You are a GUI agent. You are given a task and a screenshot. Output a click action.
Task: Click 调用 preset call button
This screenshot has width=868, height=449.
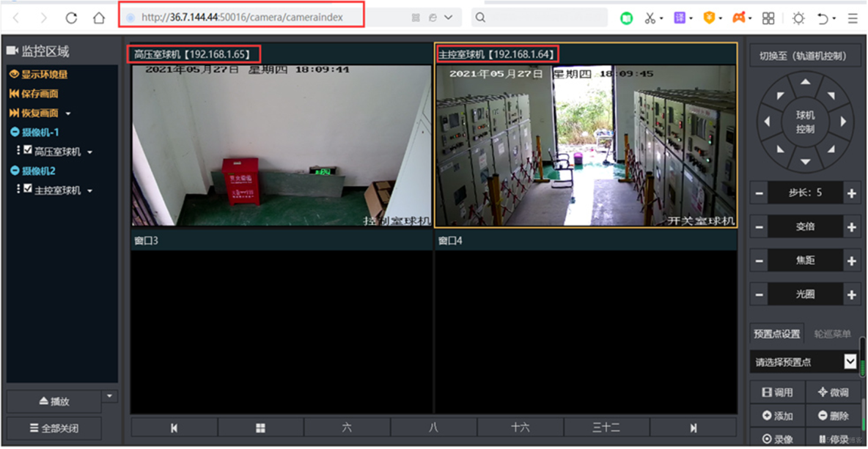pos(777,393)
